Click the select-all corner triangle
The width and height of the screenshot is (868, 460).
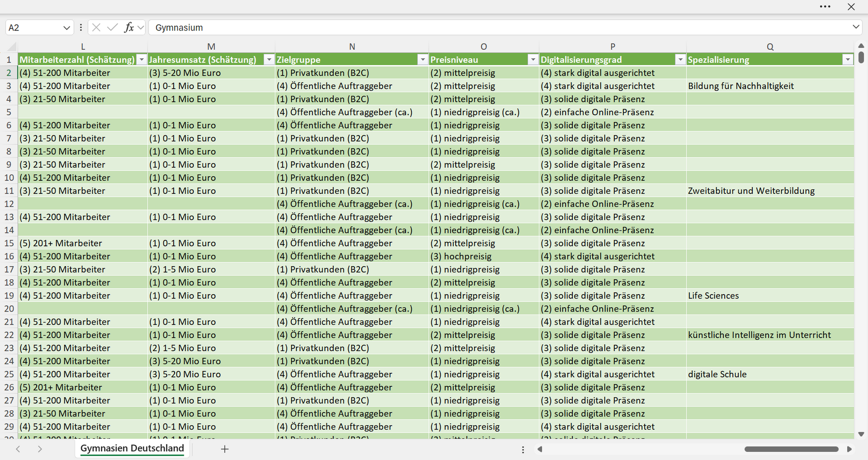(x=12, y=47)
